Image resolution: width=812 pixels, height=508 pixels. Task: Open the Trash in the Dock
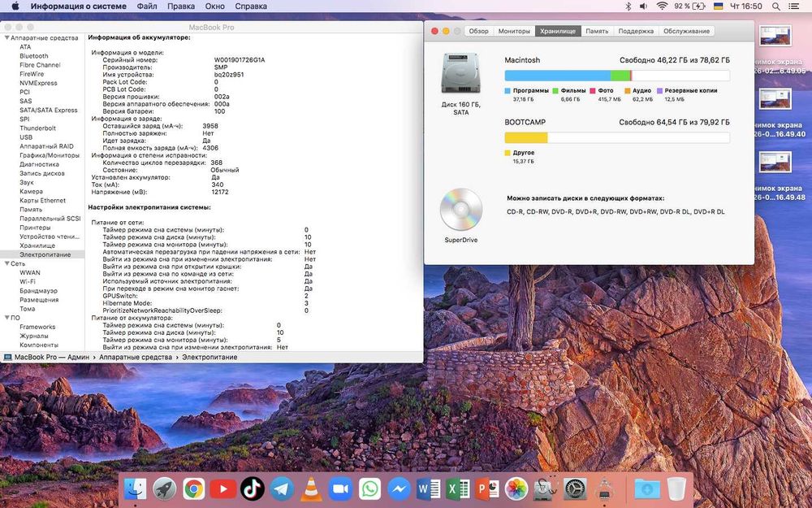pyautogui.click(x=676, y=488)
